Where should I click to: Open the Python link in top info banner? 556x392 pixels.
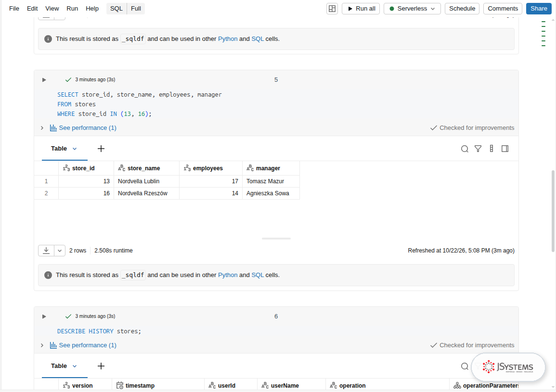coord(228,39)
